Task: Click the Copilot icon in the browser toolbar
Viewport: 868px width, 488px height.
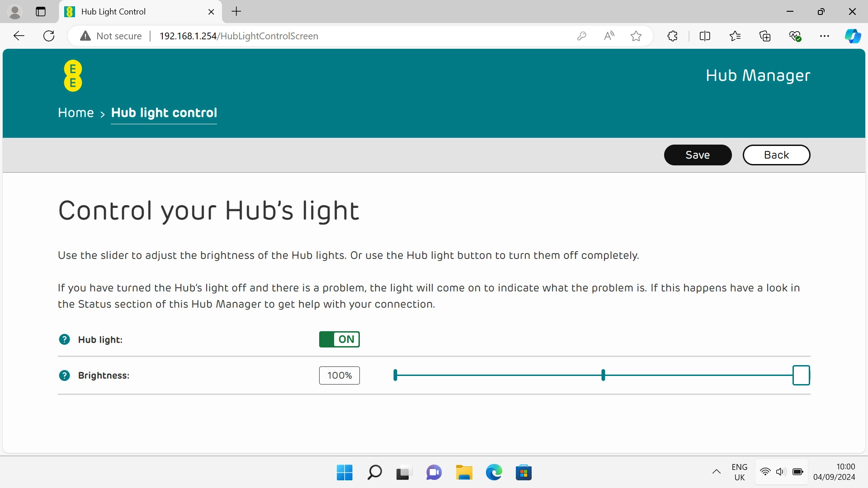Action: (853, 36)
